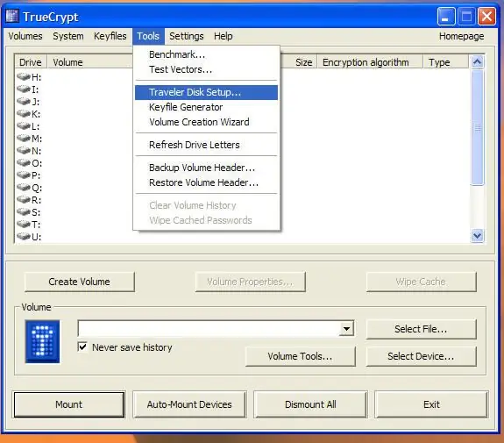Open the Volumes menu
This screenshot has width=504, height=443.
click(25, 36)
